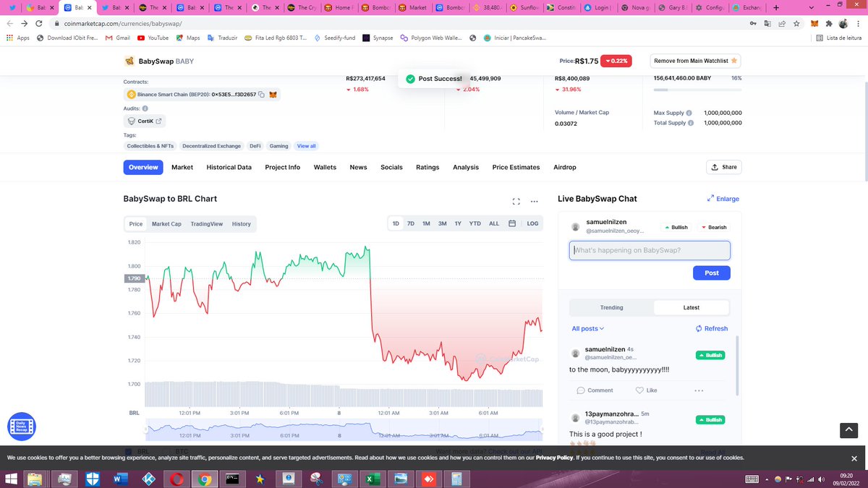Go to the Wallets tab
The width and height of the screenshot is (868, 488).
click(x=325, y=167)
